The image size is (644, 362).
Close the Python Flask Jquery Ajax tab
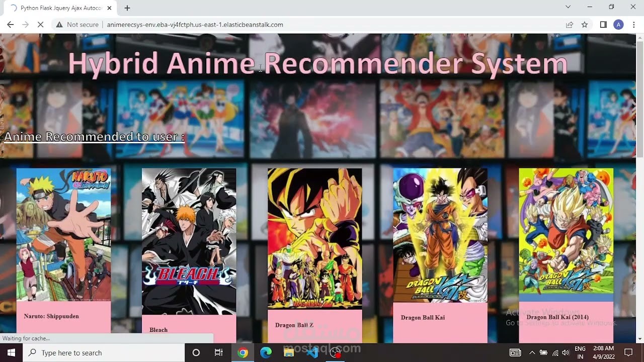[109, 8]
